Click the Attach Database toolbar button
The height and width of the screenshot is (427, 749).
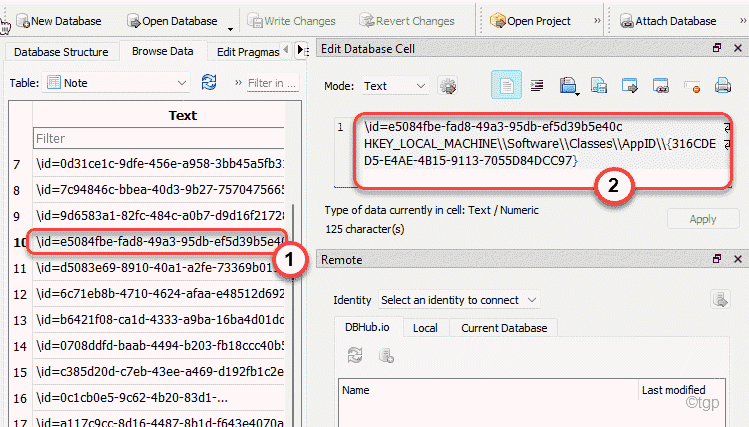pos(668,21)
